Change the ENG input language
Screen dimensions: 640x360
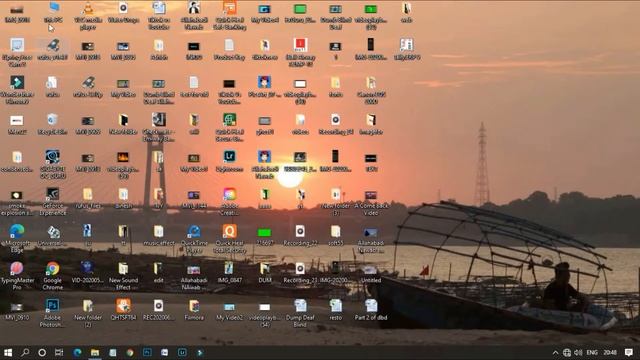pyautogui.click(x=592, y=353)
